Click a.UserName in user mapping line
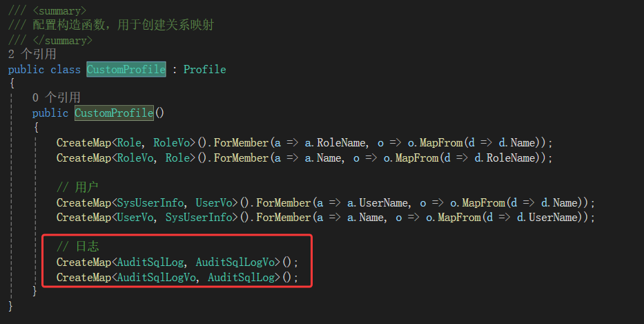 coord(377,202)
